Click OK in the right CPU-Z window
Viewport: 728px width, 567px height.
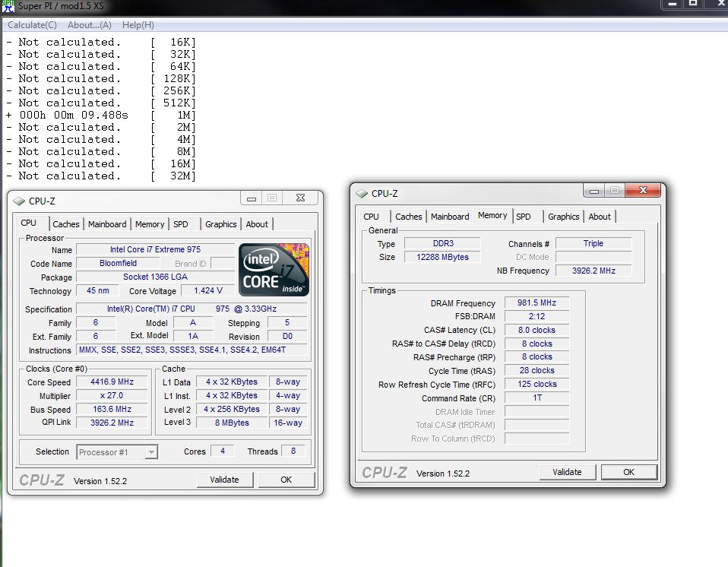pos(629,472)
